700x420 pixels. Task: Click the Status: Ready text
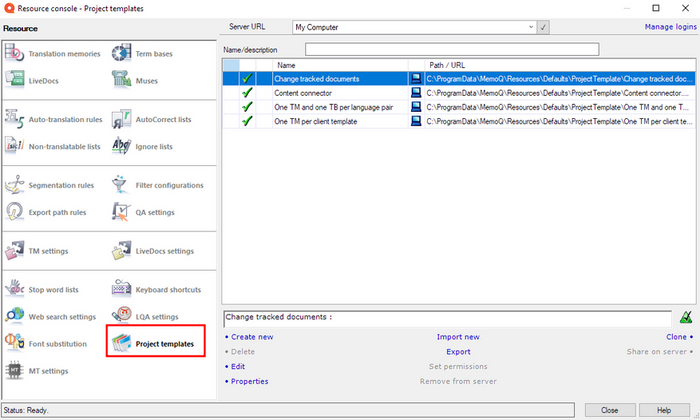pyautogui.click(x=26, y=410)
